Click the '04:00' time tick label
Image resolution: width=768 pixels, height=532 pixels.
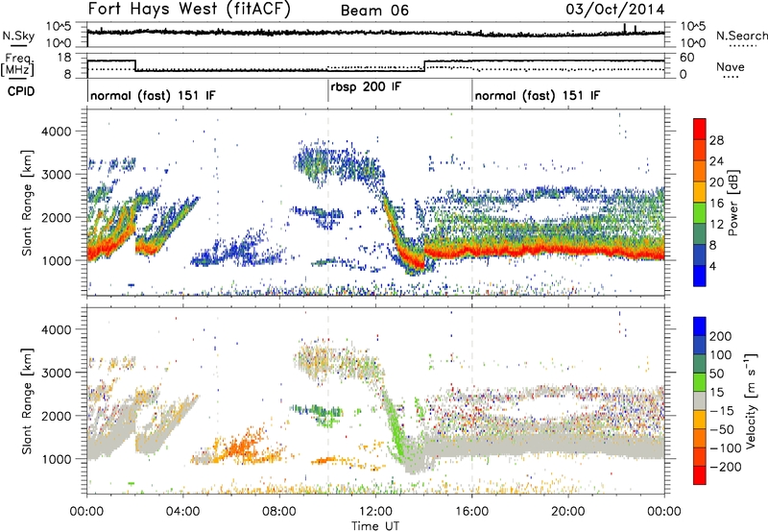tap(183, 512)
